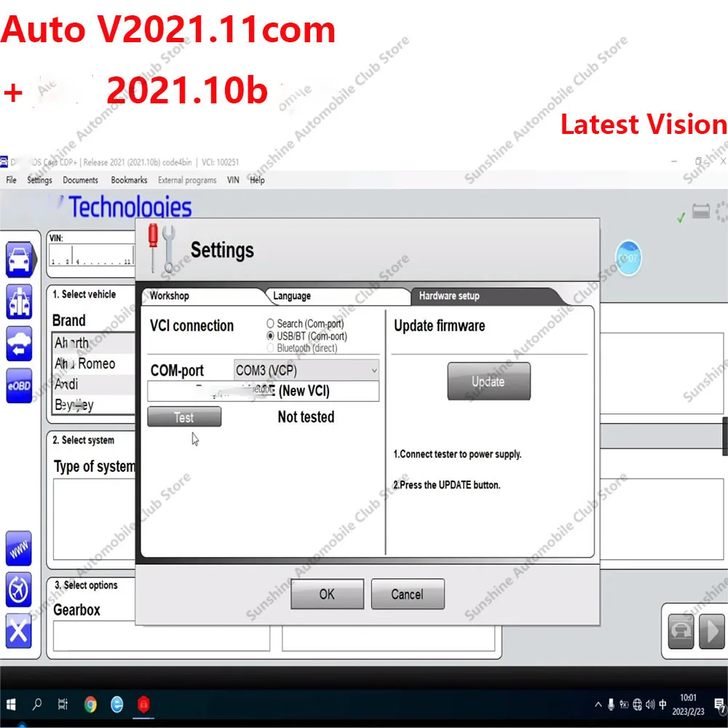This screenshot has width=728, height=728.
Task: Open Internet Explorer from the taskbar
Action: coord(117,704)
